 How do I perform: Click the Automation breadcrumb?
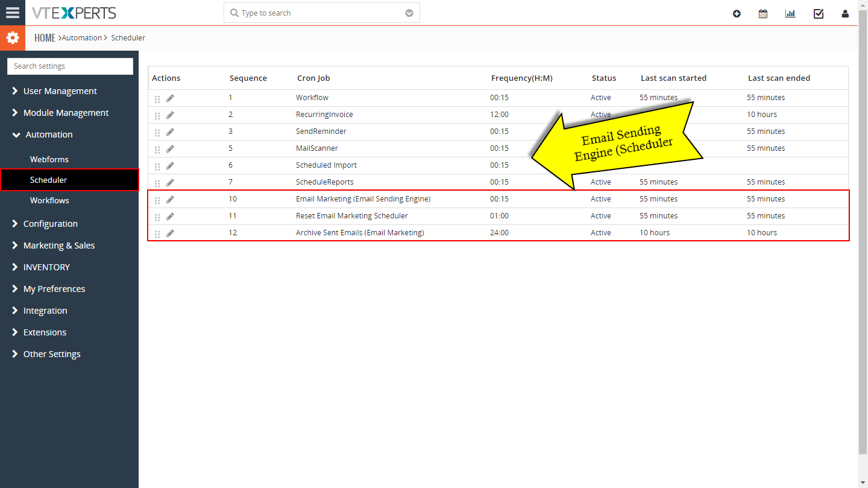point(82,38)
